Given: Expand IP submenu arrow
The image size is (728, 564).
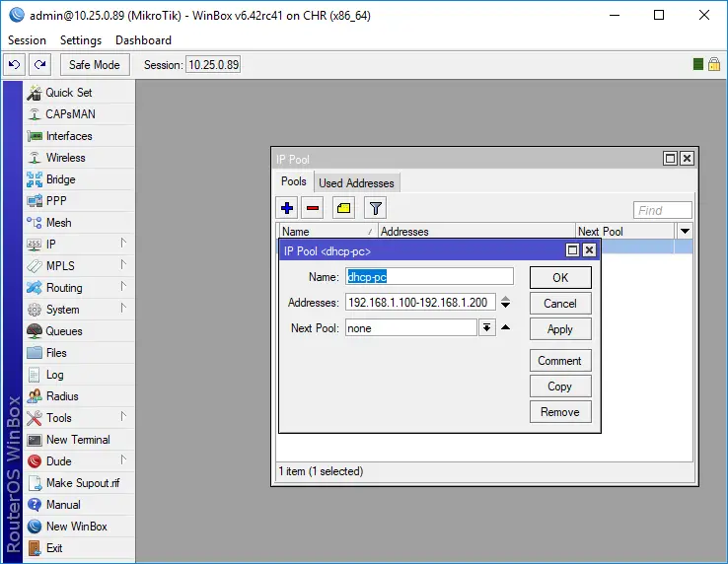Looking at the screenshot, I should (x=123, y=243).
